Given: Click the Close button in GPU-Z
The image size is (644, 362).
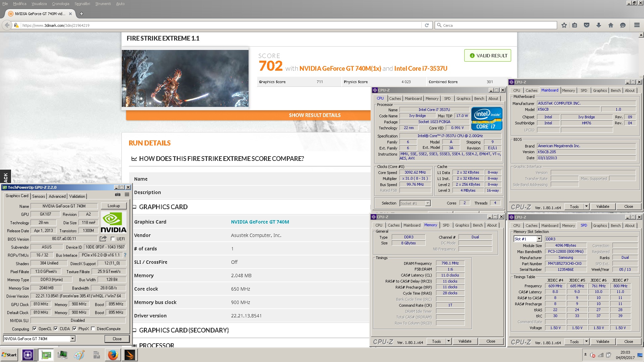Looking at the screenshot, I should click(x=117, y=339).
